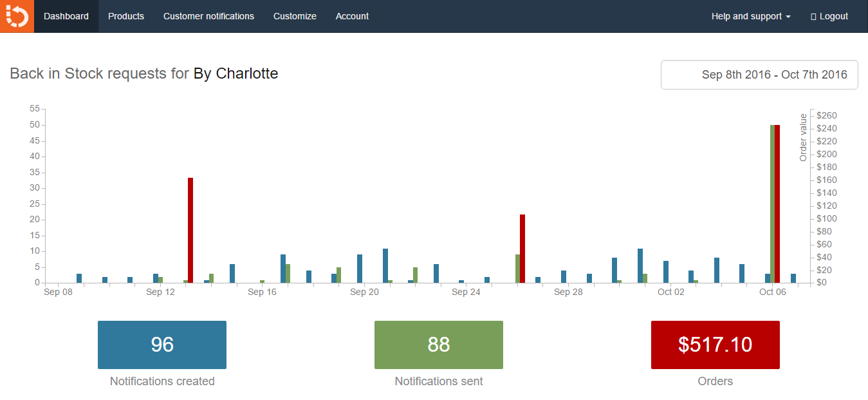
Task: Click the red $517.10 Orders box
Action: click(715, 345)
